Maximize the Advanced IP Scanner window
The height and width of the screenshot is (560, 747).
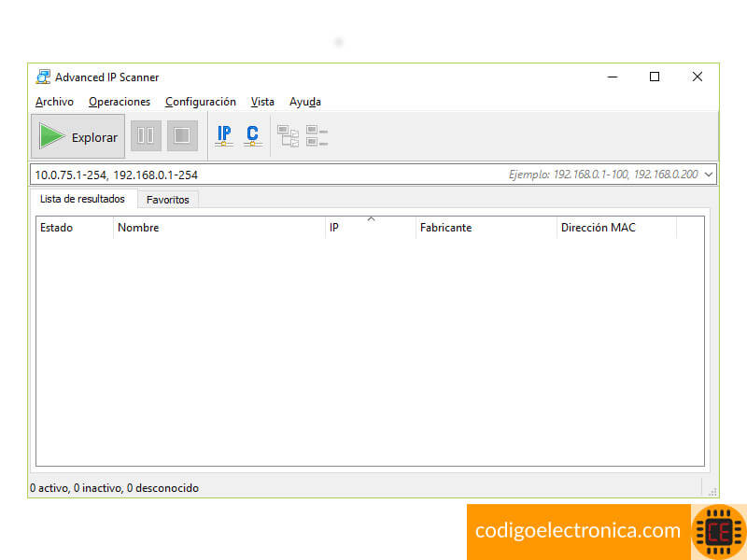pos(655,77)
